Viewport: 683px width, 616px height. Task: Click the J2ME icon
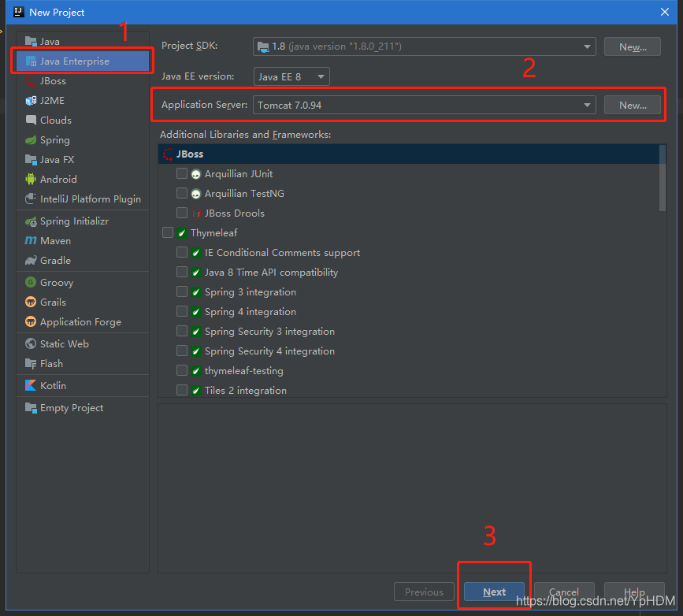click(x=31, y=101)
